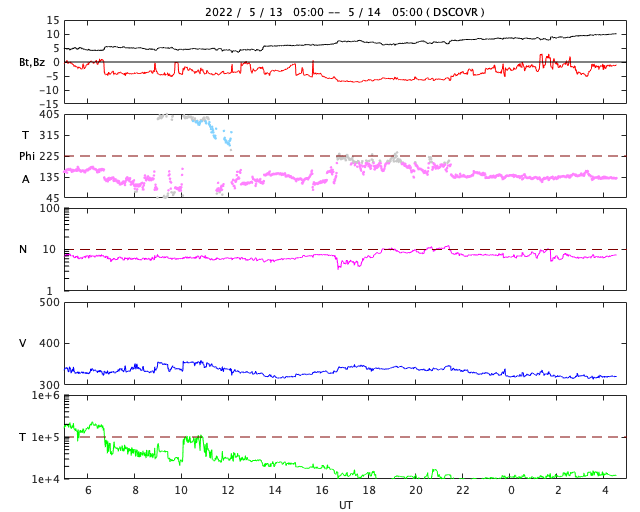Click the '100' tick on the density axis
Screen dimensions: 640x512
tap(49, 208)
